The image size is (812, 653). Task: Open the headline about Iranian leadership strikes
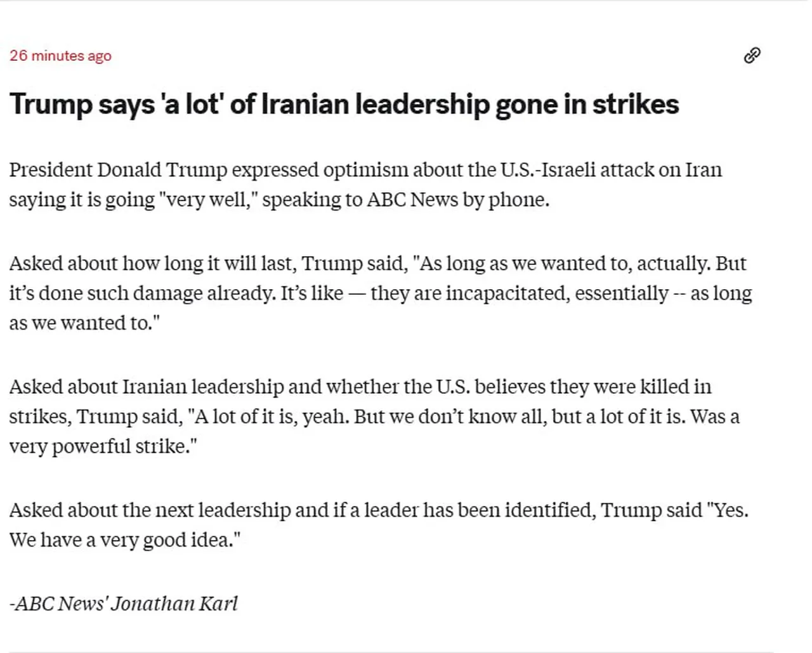click(x=344, y=105)
